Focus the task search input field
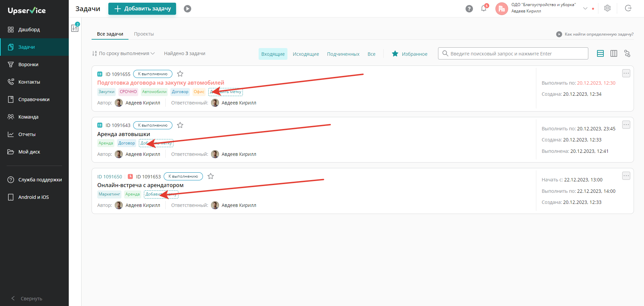The image size is (644, 306). (513, 53)
